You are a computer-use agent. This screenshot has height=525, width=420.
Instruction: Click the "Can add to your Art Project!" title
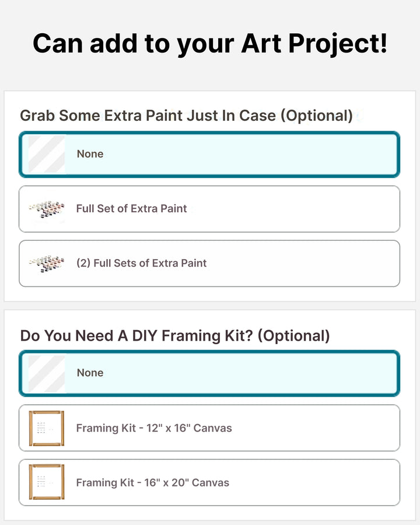210,44
